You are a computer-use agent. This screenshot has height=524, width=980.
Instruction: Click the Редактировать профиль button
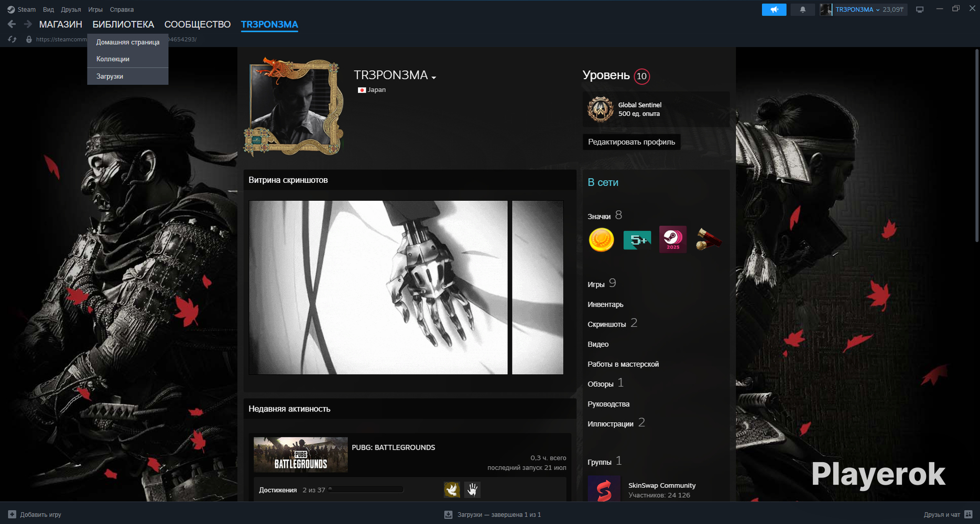pyautogui.click(x=631, y=142)
